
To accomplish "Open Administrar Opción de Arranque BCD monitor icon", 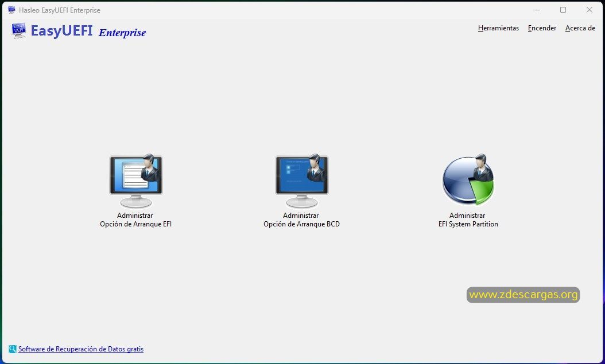I will [x=302, y=181].
